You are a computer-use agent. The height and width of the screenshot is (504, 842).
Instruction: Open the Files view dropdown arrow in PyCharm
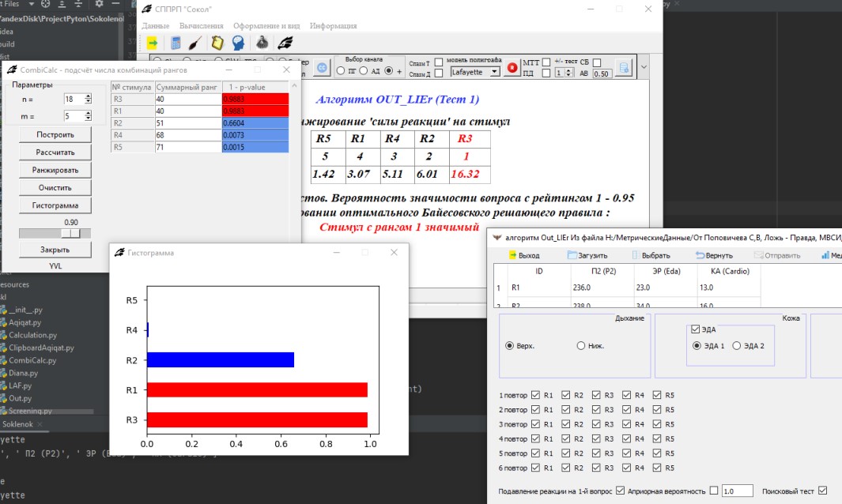click(x=31, y=4)
